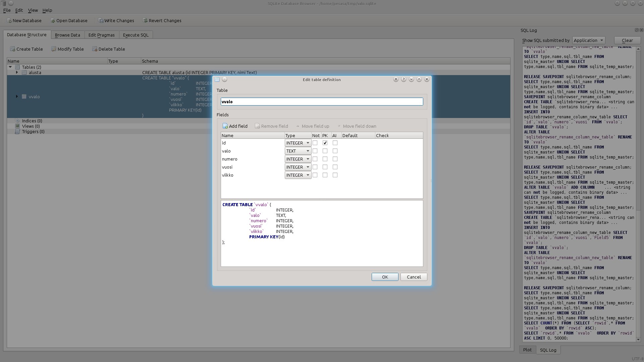Screen dimensions: 644x362
Task: Click the New Database toolbar icon
Action: pyautogui.click(x=9, y=20)
